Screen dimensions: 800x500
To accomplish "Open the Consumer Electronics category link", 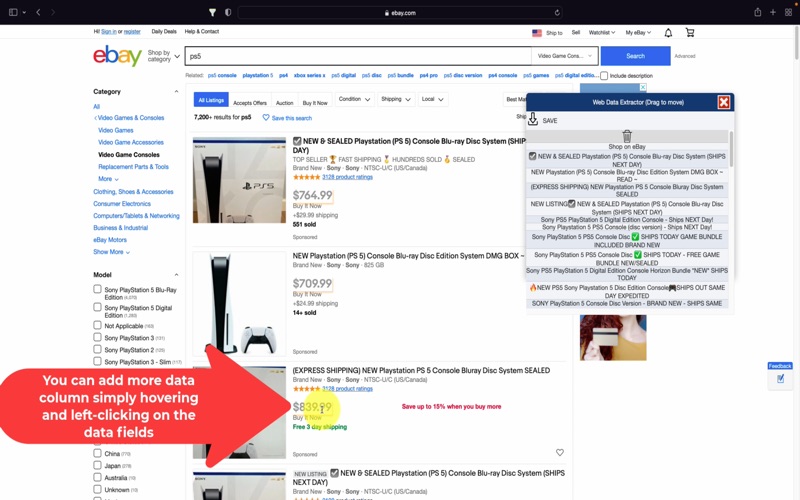I will point(122,203).
